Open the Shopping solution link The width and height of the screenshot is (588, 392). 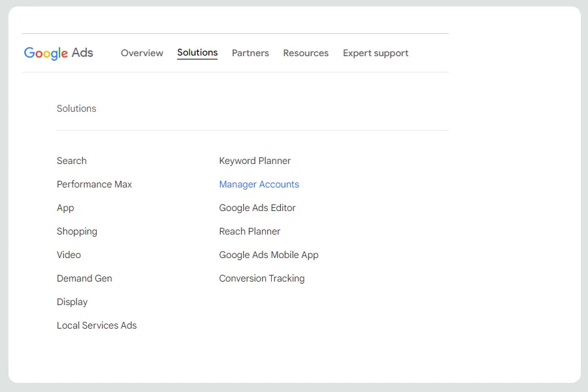coord(77,231)
